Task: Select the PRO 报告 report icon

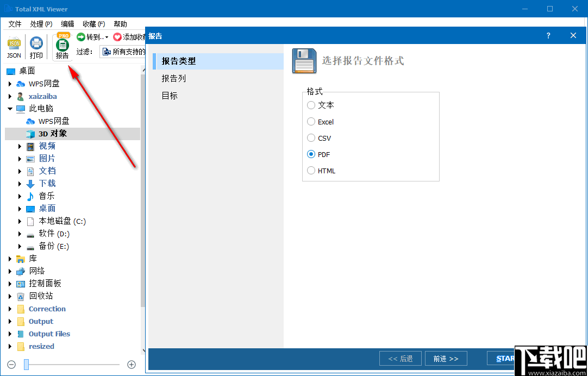Action: click(62, 46)
